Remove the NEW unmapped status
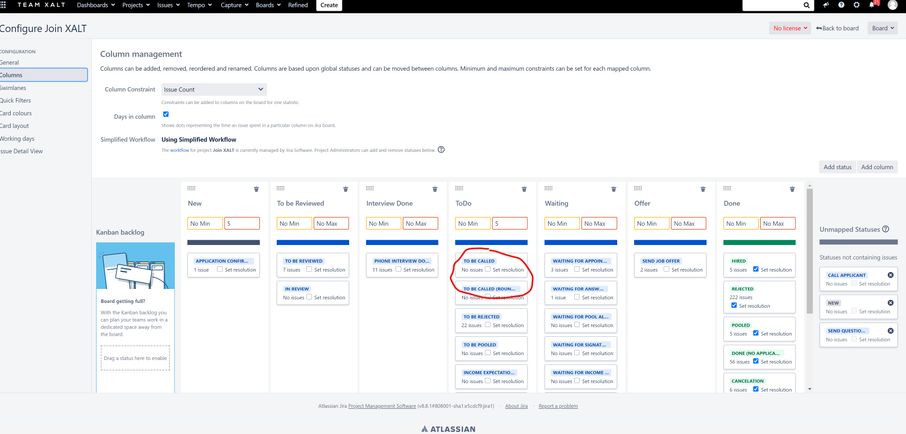 [890, 303]
